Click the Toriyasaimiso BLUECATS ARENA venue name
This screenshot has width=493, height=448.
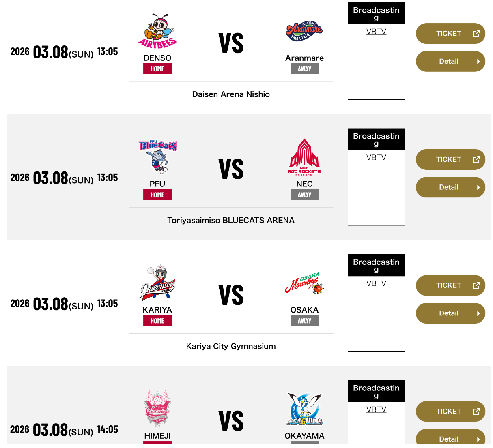click(x=231, y=221)
